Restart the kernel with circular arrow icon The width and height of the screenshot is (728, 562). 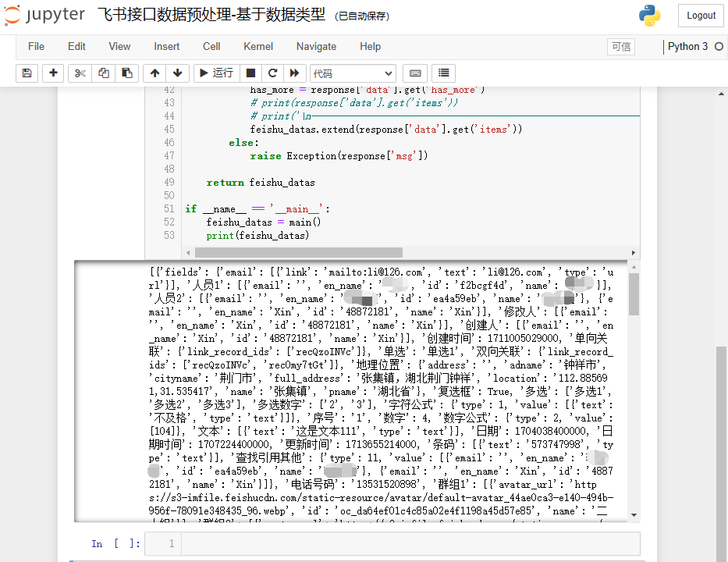[272, 73]
